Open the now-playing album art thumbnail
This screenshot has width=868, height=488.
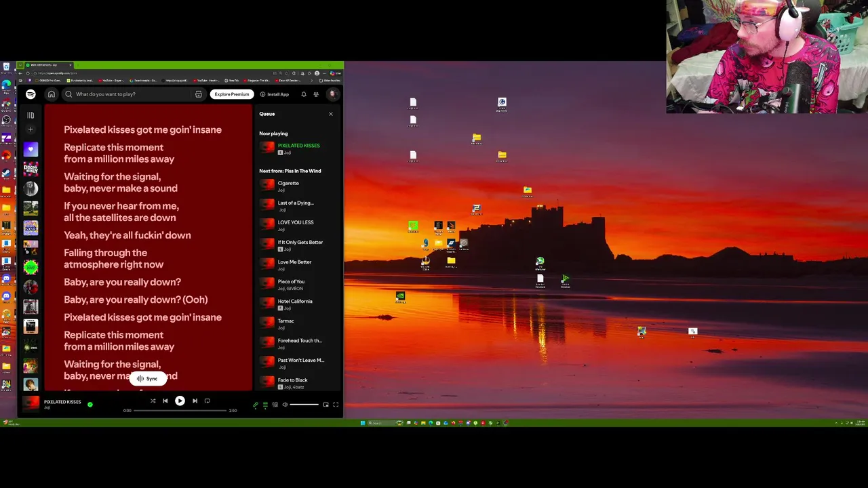31,404
